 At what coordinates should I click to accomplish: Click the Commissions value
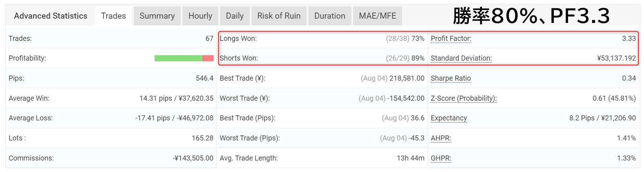[x=193, y=158]
